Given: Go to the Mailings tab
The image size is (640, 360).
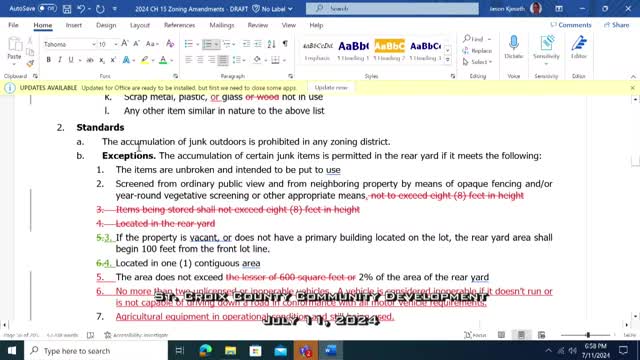Looking at the screenshot, I should (x=222, y=25).
